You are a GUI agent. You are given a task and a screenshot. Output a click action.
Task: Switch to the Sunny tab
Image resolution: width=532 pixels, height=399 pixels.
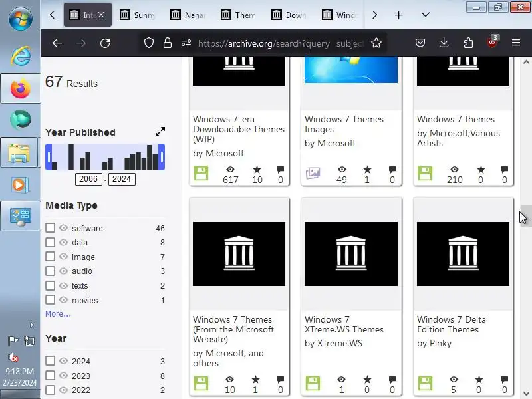click(138, 15)
